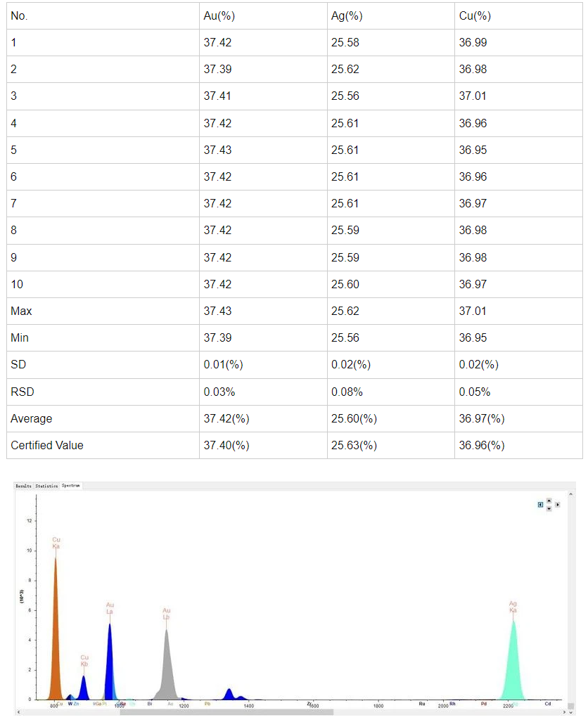
Task: Click the vertical scrollbar up arrow
Action: [570, 495]
